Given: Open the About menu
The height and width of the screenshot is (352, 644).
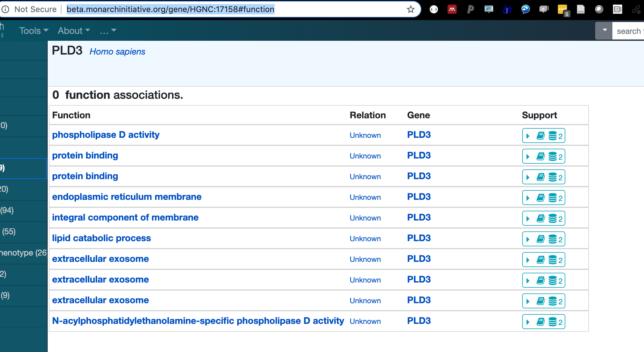Looking at the screenshot, I should point(74,30).
